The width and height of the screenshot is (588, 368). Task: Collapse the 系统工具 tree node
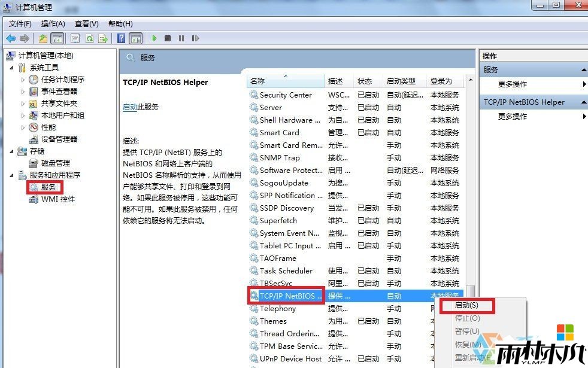point(11,68)
